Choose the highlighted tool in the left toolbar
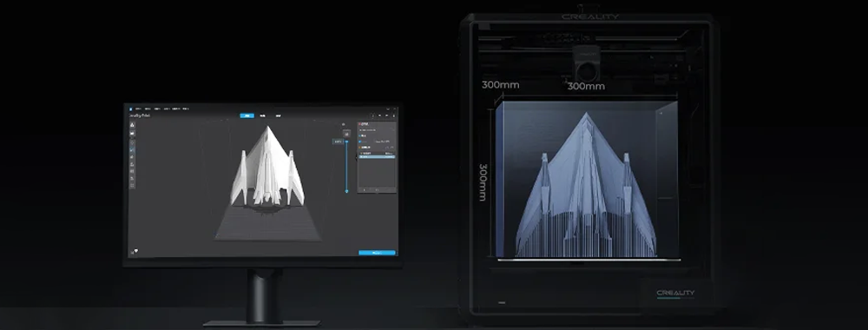This screenshot has height=330, width=868. point(132,149)
